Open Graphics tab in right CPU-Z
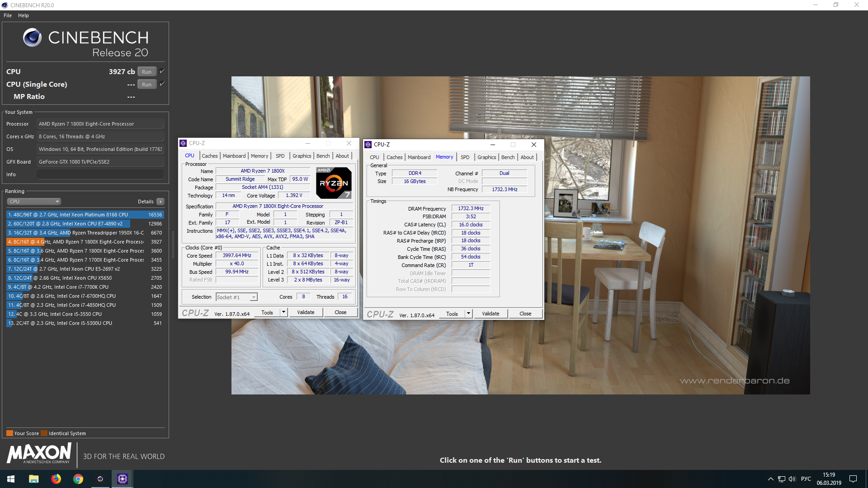The width and height of the screenshot is (868, 488). (486, 157)
